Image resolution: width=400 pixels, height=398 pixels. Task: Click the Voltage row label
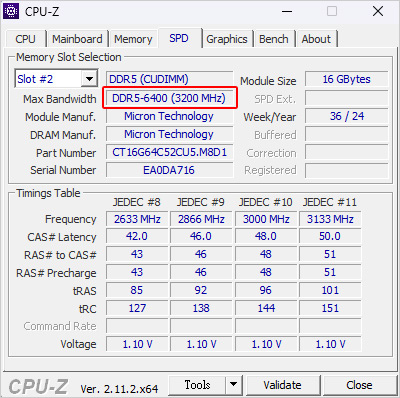click(x=78, y=344)
